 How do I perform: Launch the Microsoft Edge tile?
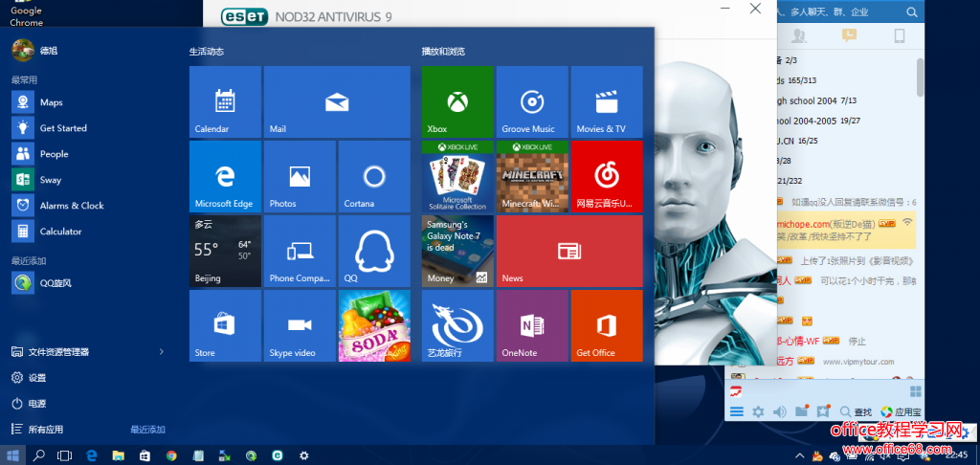pyautogui.click(x=225, y=176)
